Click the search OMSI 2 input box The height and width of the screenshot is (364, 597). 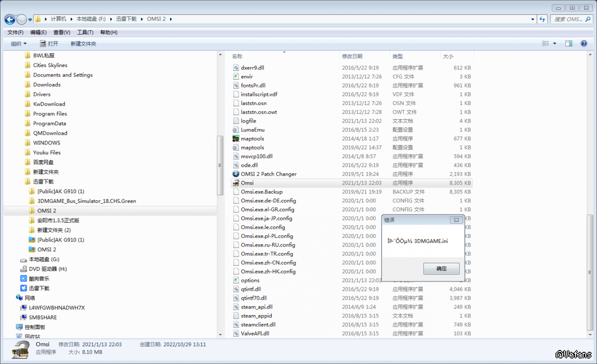tap(571, 19)
